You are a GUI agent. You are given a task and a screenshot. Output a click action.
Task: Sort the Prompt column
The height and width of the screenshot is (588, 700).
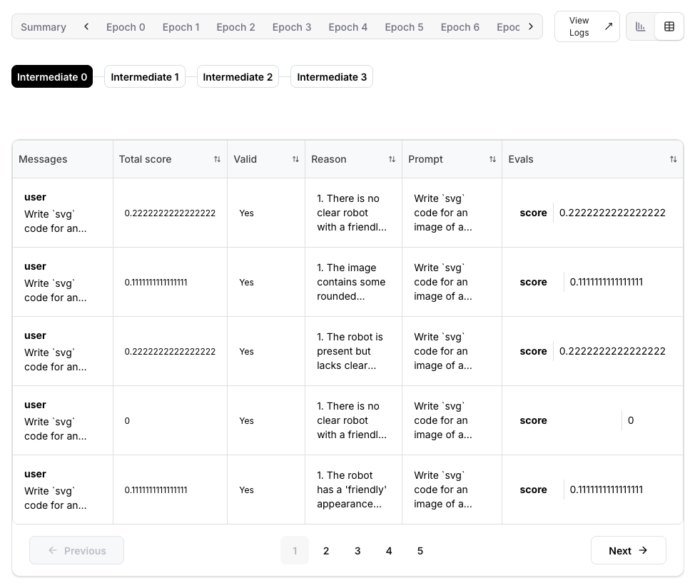point(492,159)
